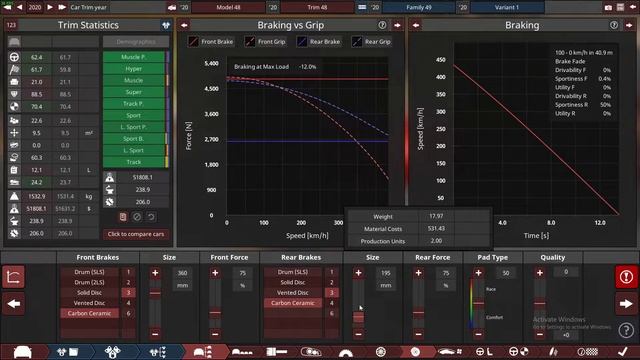640x360 pixels.
Task: Toggle Front Brake line in legend
Action: (x=211, y=41)
